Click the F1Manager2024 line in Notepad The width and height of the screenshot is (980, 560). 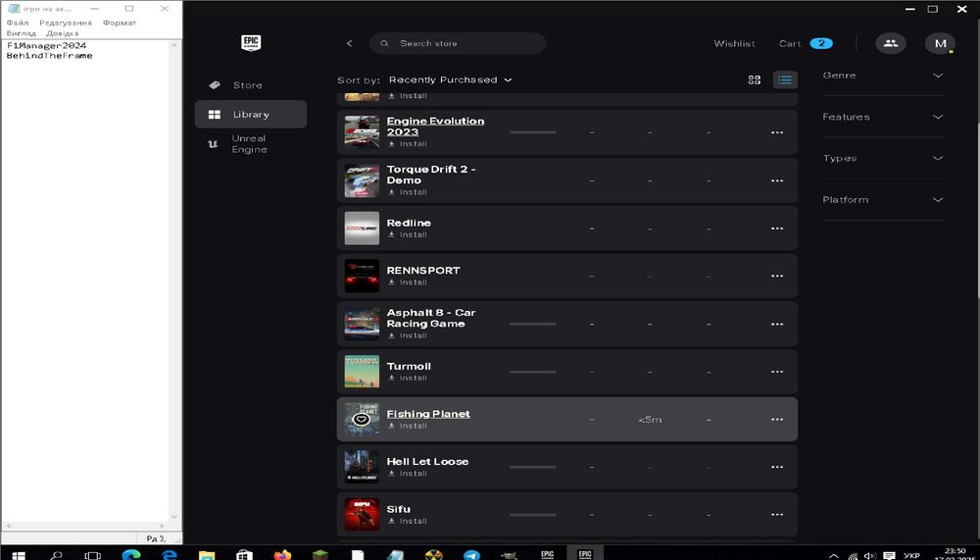[46, 46]
